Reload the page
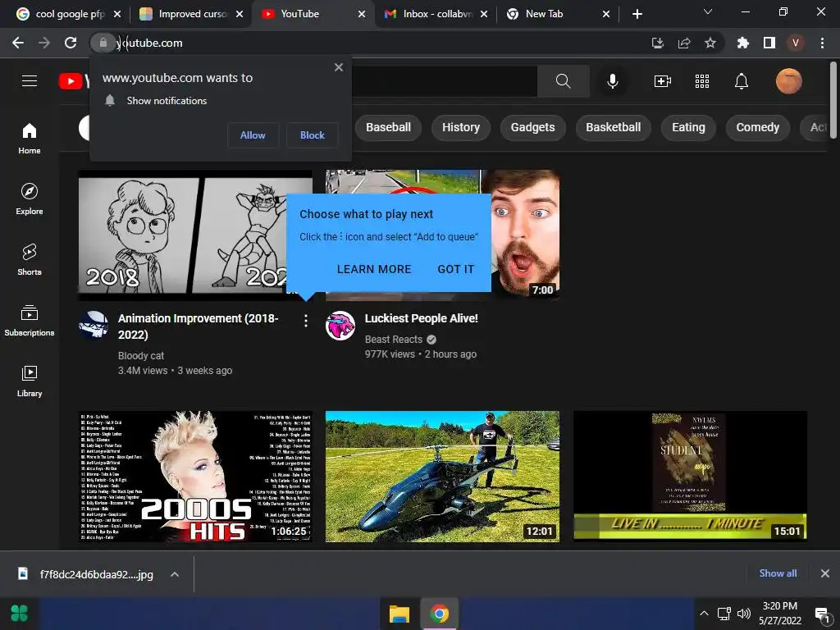 (x=71, y=43)
